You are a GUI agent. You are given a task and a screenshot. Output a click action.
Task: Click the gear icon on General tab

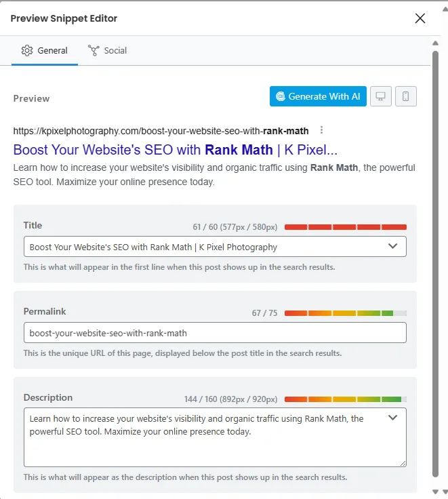coord(27,51)
